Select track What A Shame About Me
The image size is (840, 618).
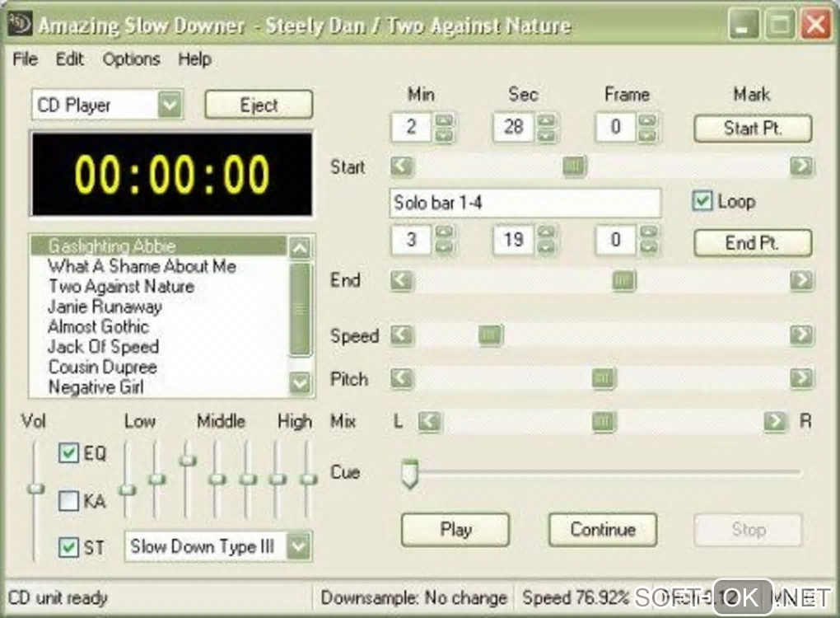(x=159, y=266)
